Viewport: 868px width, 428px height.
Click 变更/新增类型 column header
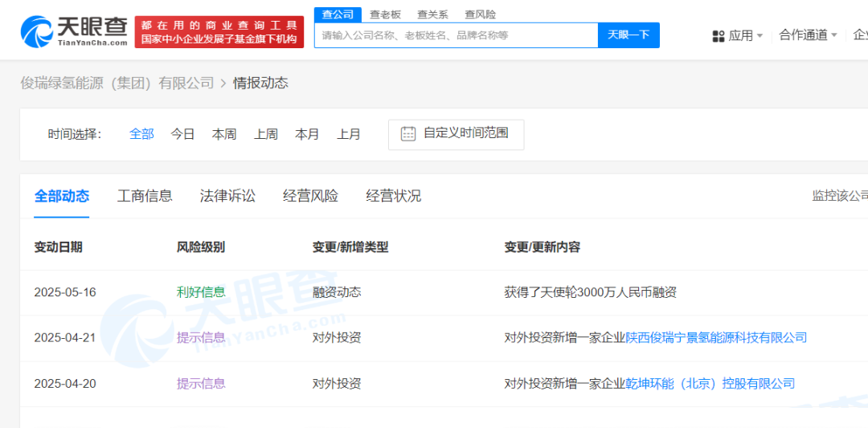[350, 247]
